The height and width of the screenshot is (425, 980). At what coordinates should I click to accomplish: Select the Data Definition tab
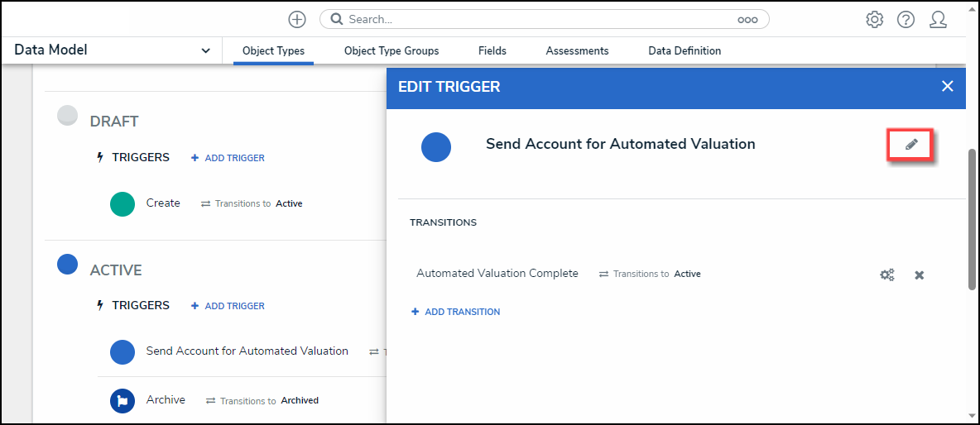click(685, 51)
